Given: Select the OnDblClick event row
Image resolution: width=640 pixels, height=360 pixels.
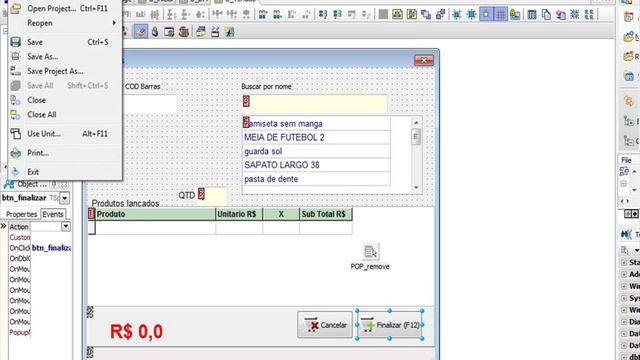Looking at the screenshot, I should [x=40, y=258].
